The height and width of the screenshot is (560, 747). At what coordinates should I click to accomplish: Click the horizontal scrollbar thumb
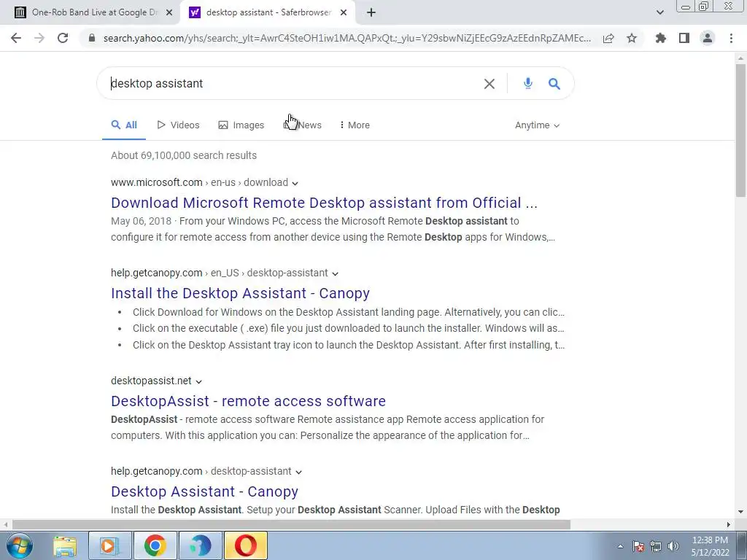[x=291, y=525]
